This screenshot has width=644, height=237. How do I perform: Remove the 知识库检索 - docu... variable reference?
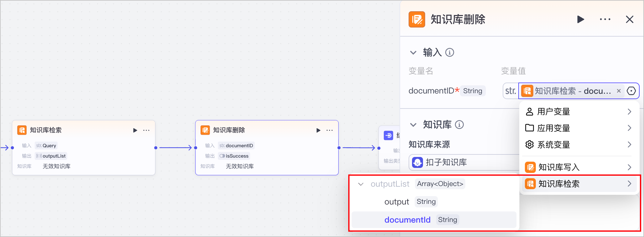click(619, 91)
